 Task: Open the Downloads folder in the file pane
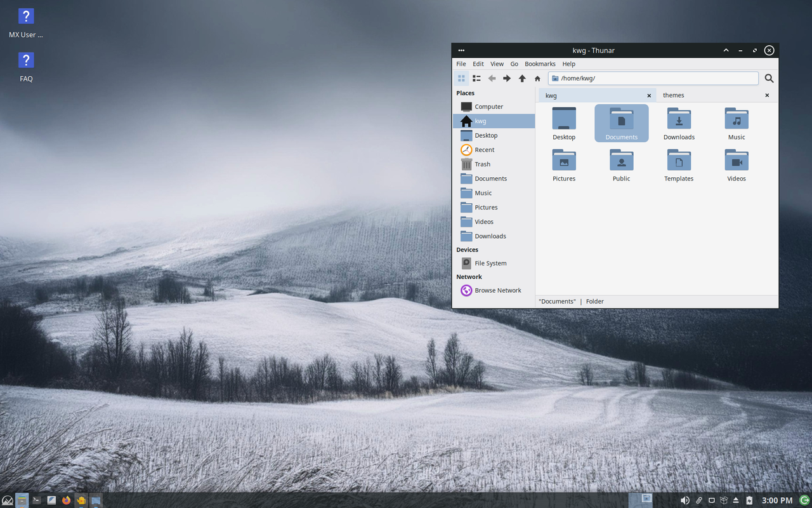point(679,122)
